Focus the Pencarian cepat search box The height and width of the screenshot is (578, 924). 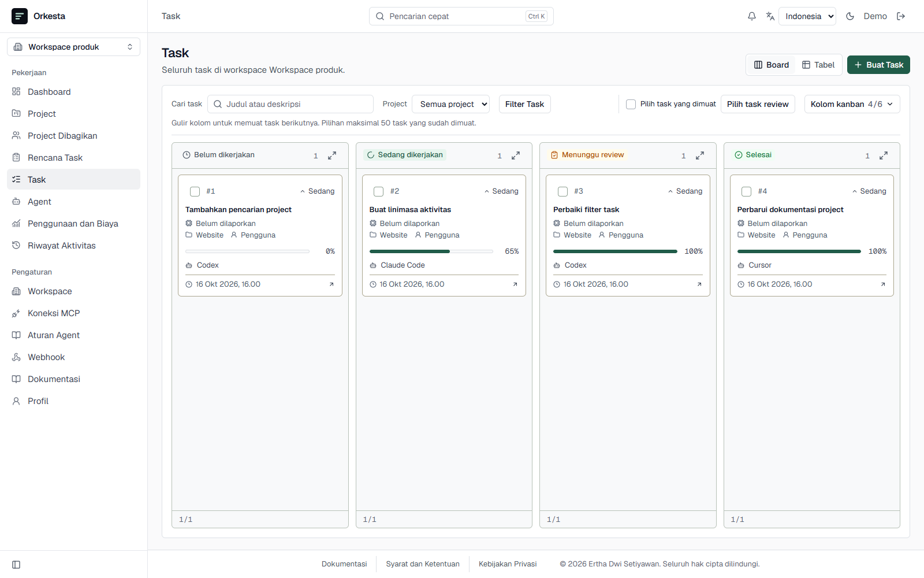(x=461, y=16)
